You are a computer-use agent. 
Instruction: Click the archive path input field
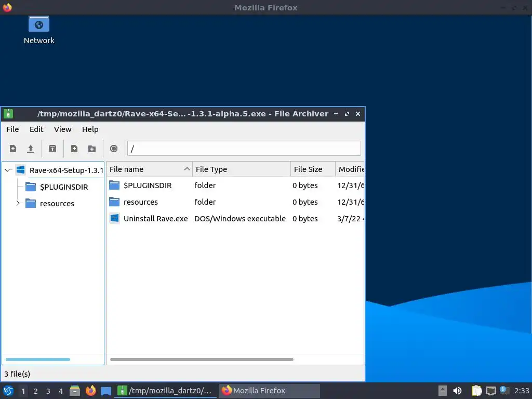pyautogui.click(x=244, y=149)
